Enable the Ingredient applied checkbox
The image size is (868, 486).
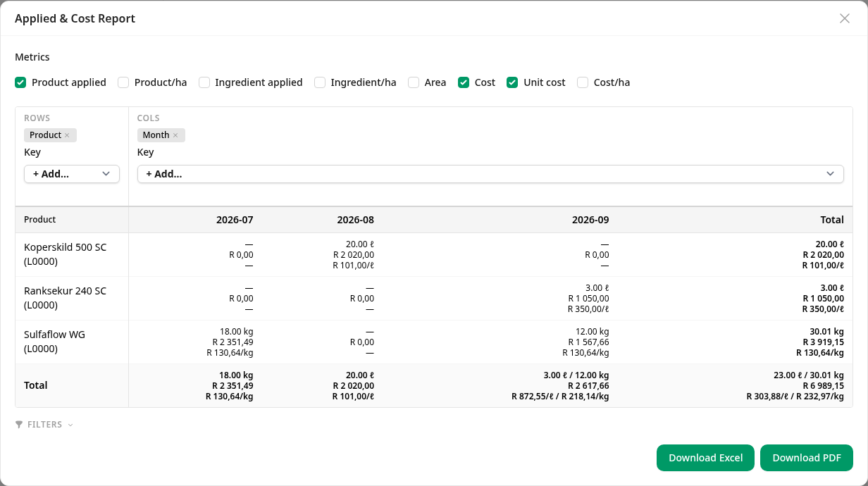(204, 82)
